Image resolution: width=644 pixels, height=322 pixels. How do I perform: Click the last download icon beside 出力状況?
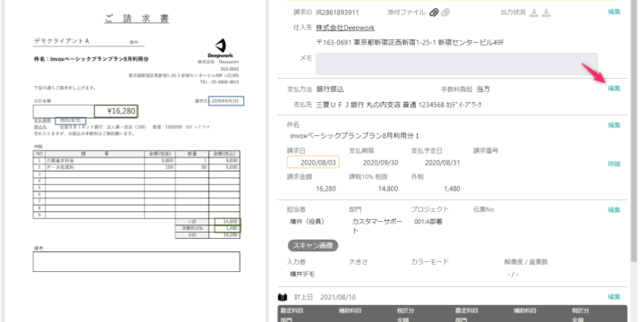click(547, 13)
